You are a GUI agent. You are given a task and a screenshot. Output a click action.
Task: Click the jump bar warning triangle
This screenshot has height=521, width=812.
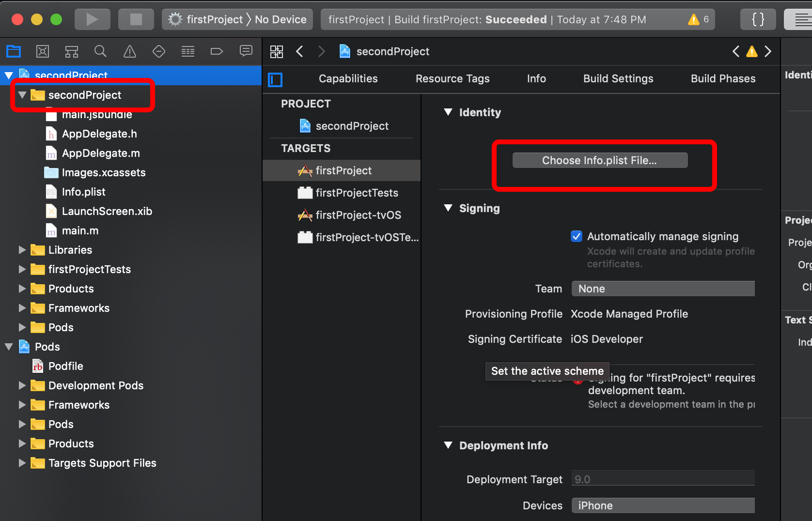coord(752,51)
